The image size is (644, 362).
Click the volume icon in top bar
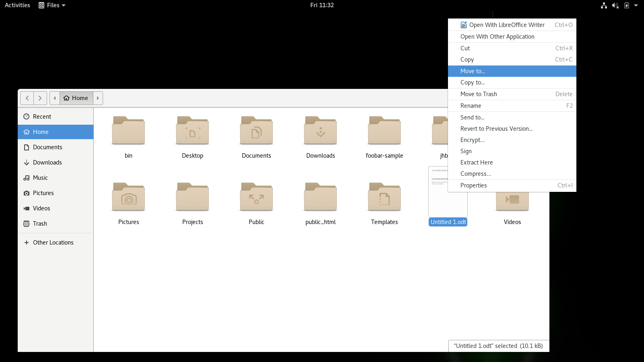615,5
